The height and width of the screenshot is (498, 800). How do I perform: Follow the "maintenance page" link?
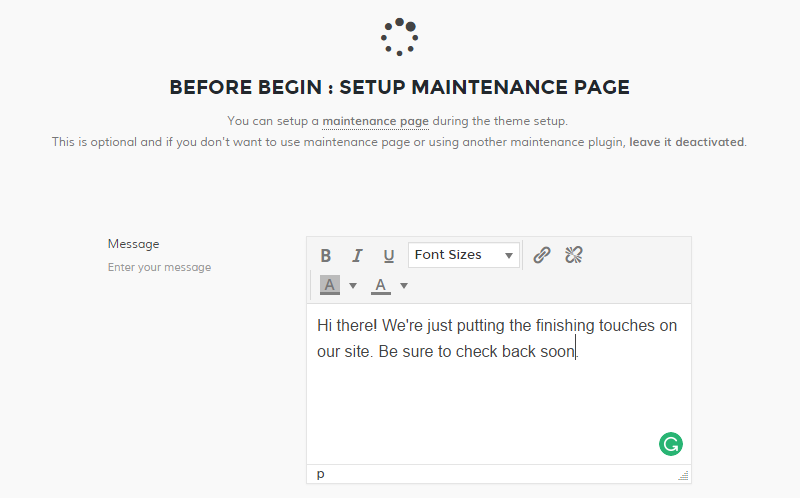click(x=375, y=121)
